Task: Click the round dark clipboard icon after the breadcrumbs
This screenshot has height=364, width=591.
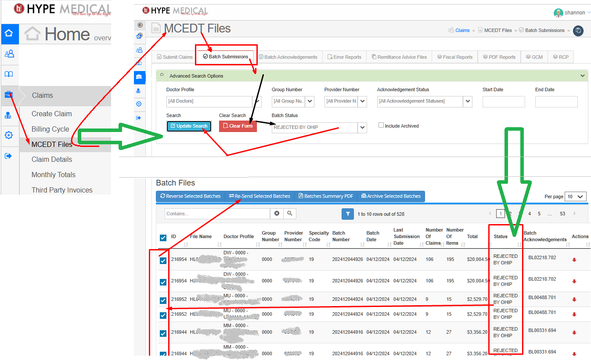Action: [578, 31]
